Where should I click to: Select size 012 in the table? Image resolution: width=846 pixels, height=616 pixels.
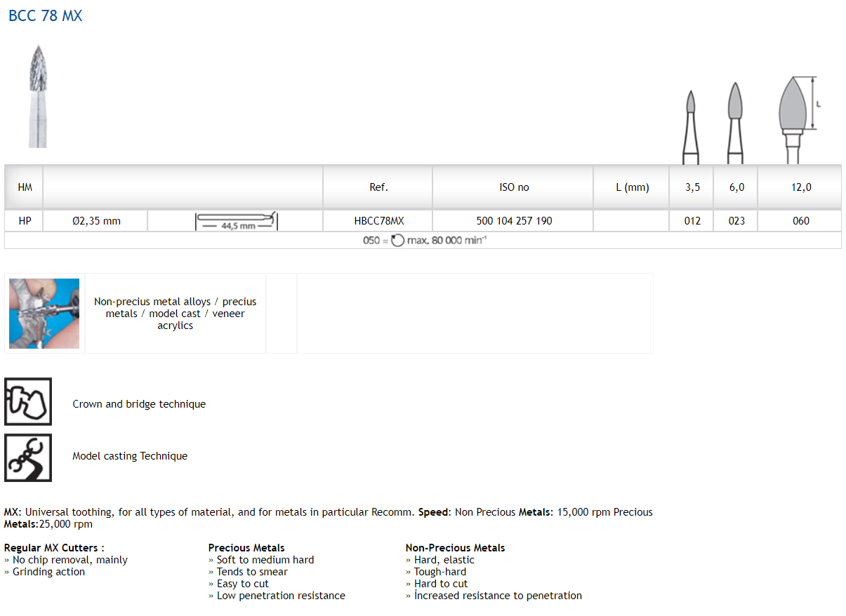tap(692, 221)
